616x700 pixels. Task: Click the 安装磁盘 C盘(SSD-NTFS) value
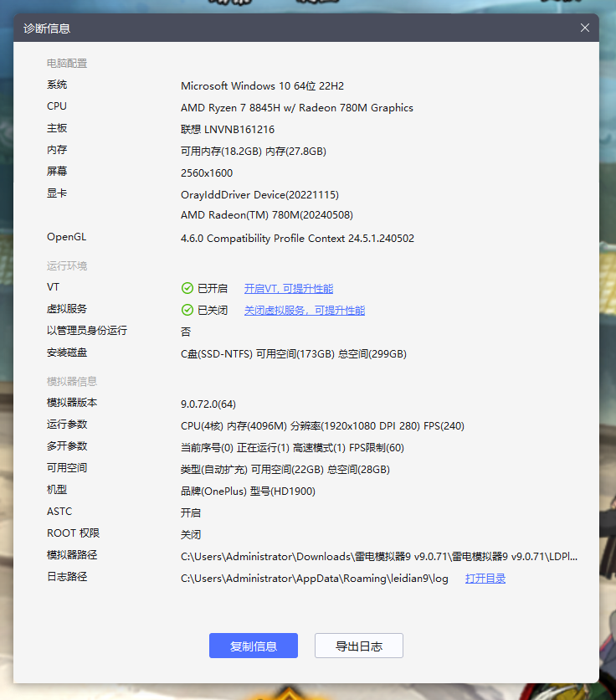point(293,353)
